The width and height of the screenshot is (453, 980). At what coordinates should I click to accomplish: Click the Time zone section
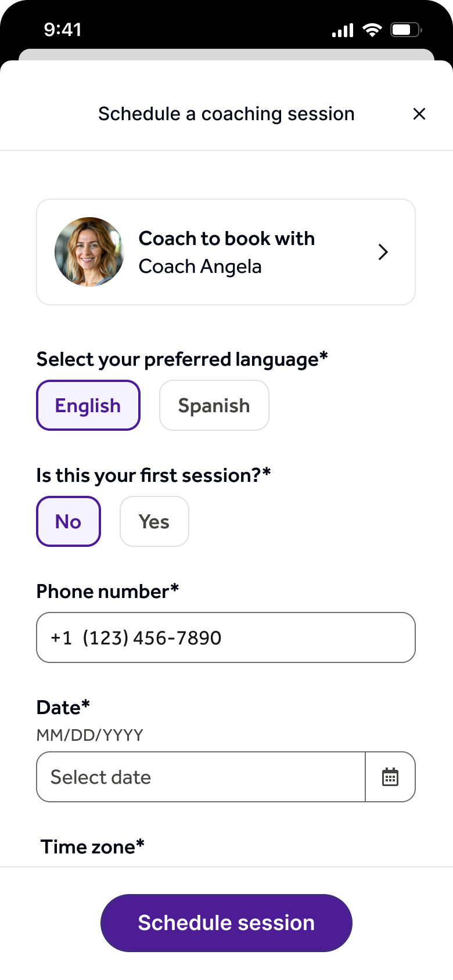coord(91,846)
